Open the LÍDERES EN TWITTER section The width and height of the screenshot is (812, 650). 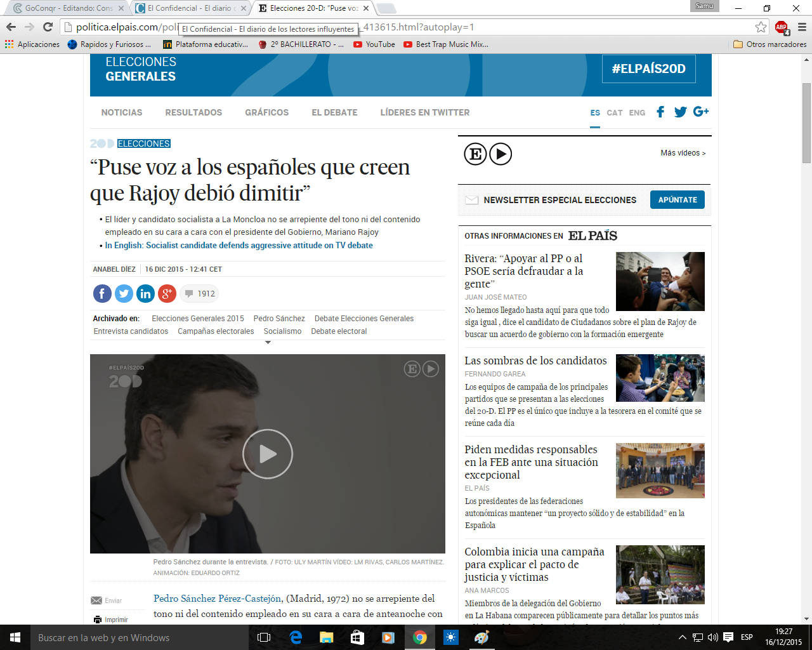(x=425, y=112)
